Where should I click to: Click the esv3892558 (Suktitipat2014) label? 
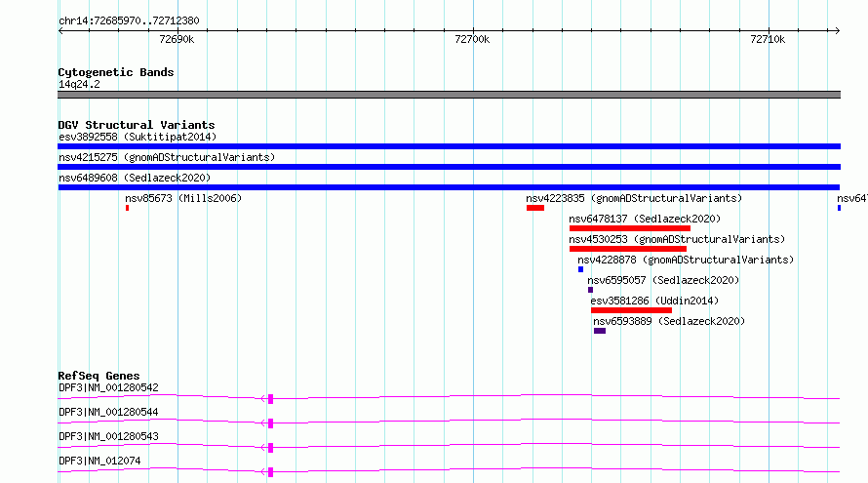coord(138,137)
